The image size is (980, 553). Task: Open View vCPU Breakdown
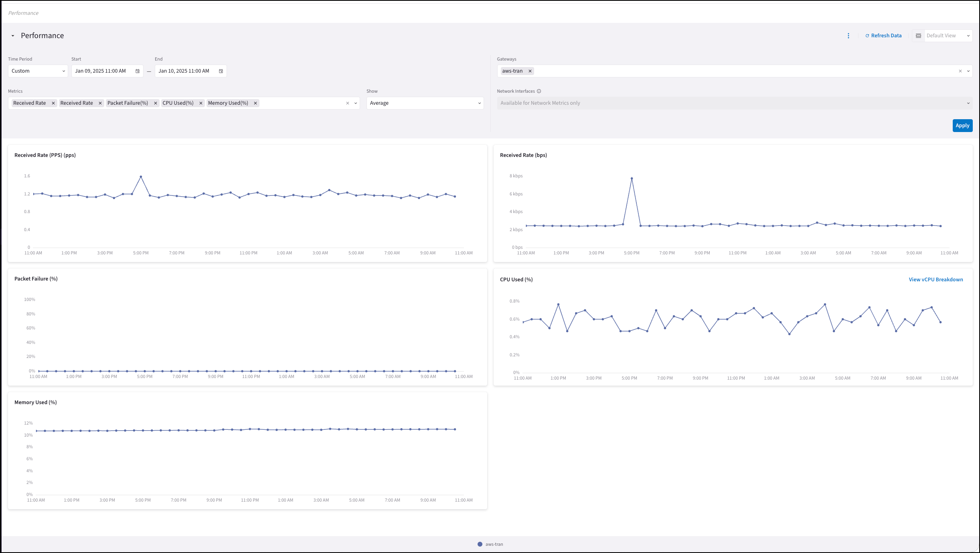(x=935, y=279)
